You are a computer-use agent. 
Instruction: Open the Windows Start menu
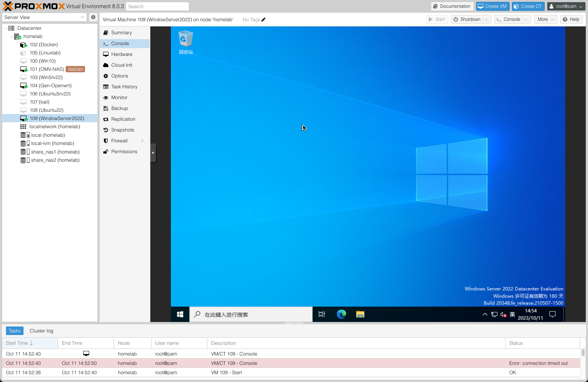tap(180, 315)
